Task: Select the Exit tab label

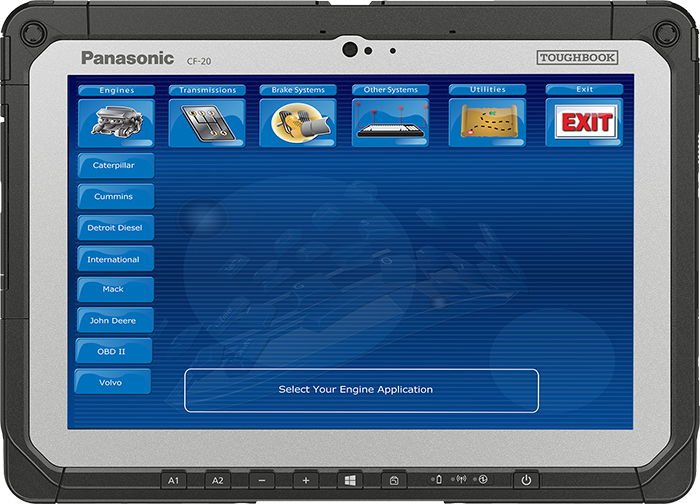Action: (x=584, y=89)
